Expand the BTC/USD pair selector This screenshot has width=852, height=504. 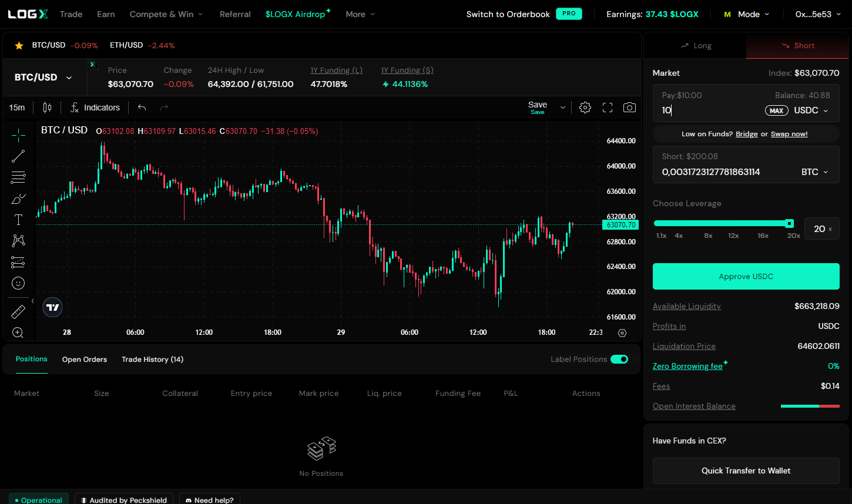click(43, 78)
